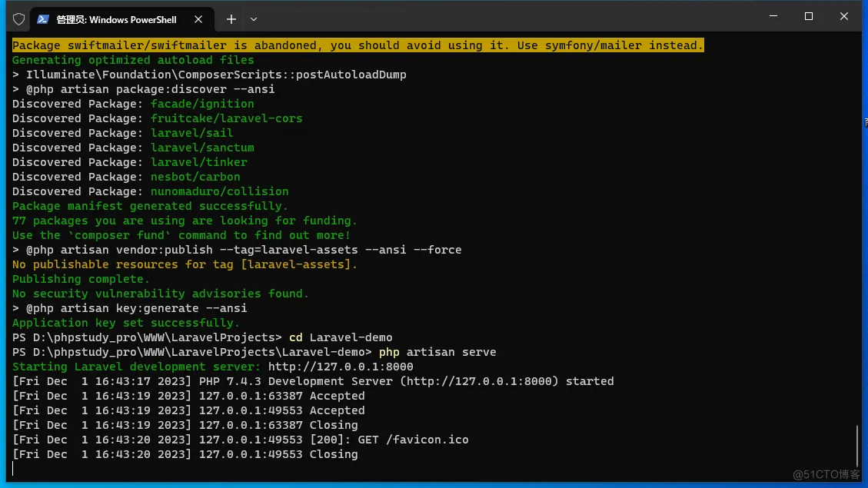
Task: Maximize the terminal window
Action: [809, 16]
